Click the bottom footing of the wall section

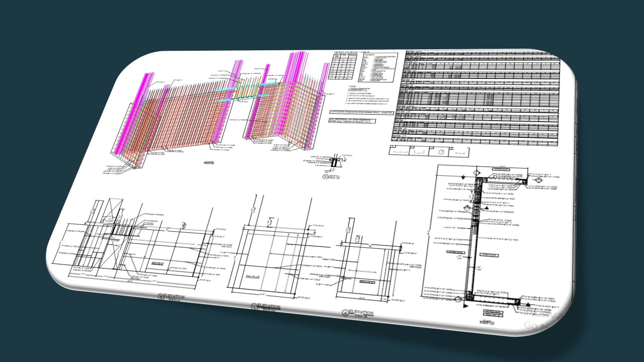[x=492, y=301]
